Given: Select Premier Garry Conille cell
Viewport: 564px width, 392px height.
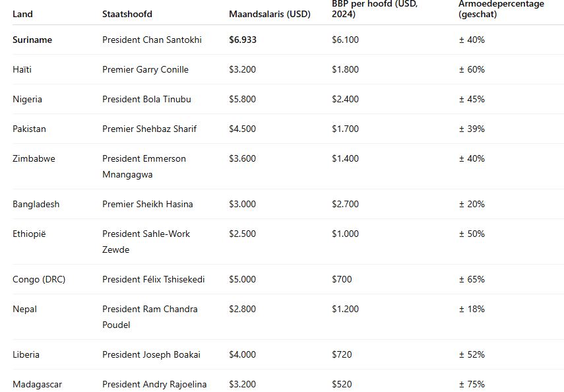Looking at the screenshot, I should click(x=145, y=69).
